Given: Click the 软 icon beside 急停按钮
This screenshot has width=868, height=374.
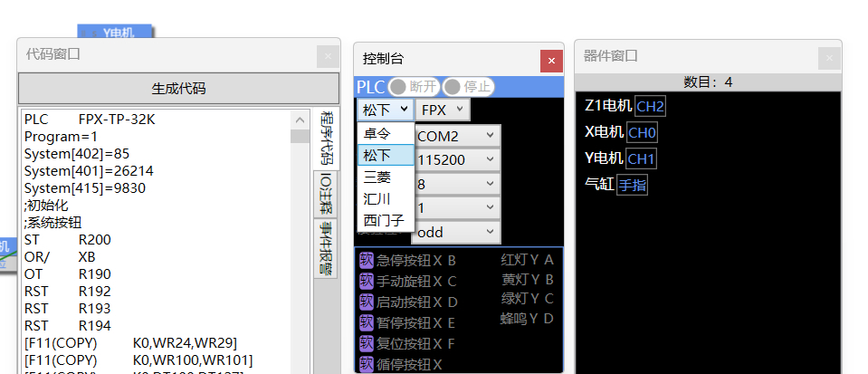Looking at the screenshot, I should (367, 260).
